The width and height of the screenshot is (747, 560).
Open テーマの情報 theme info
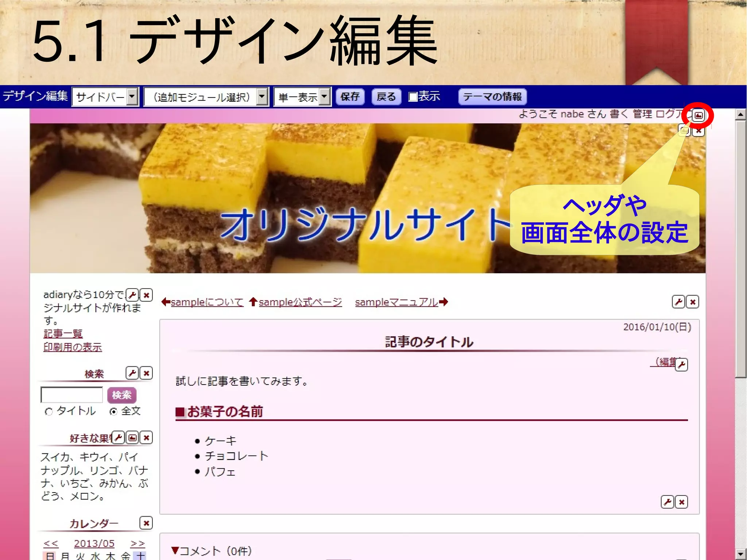pyautogui.click(x=492, y=97)
